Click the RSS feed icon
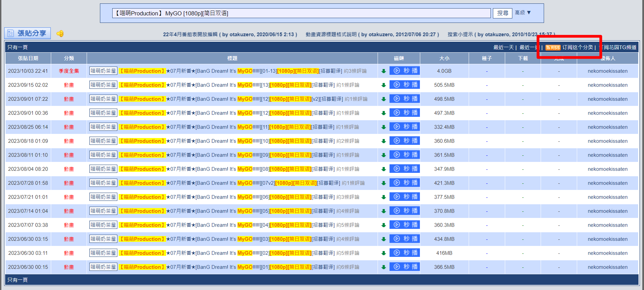The width and height of the screenshot is (644, 290). [x=553, y=47]
